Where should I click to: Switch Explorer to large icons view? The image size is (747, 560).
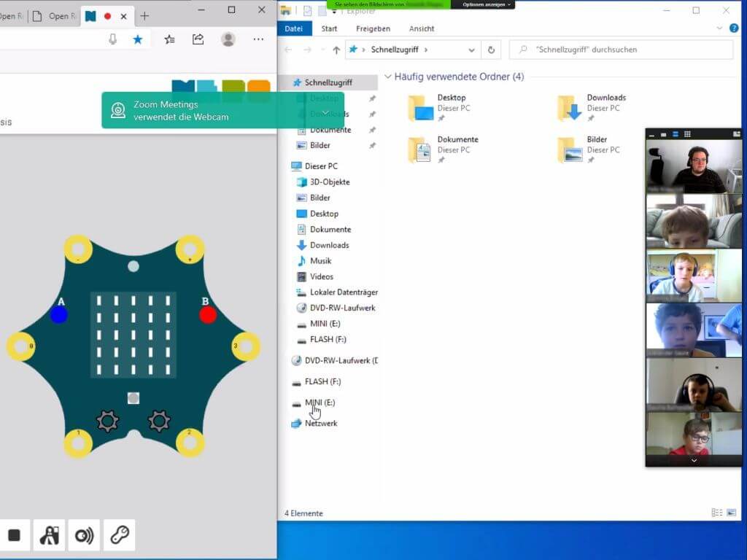[731, 513]
